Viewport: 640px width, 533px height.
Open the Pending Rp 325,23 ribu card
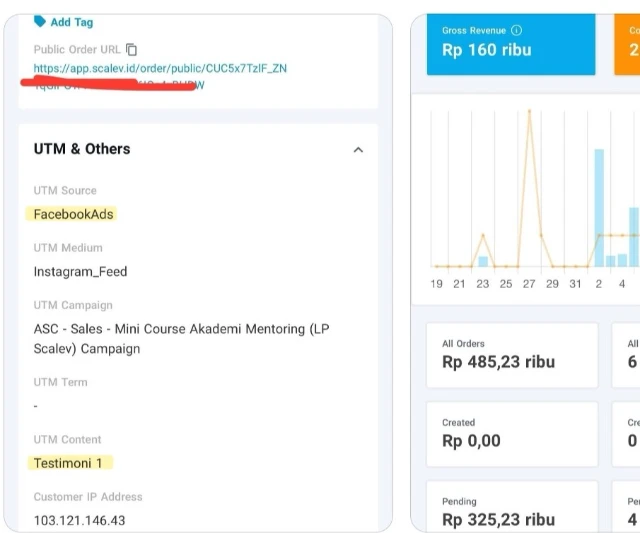[511, 510]
